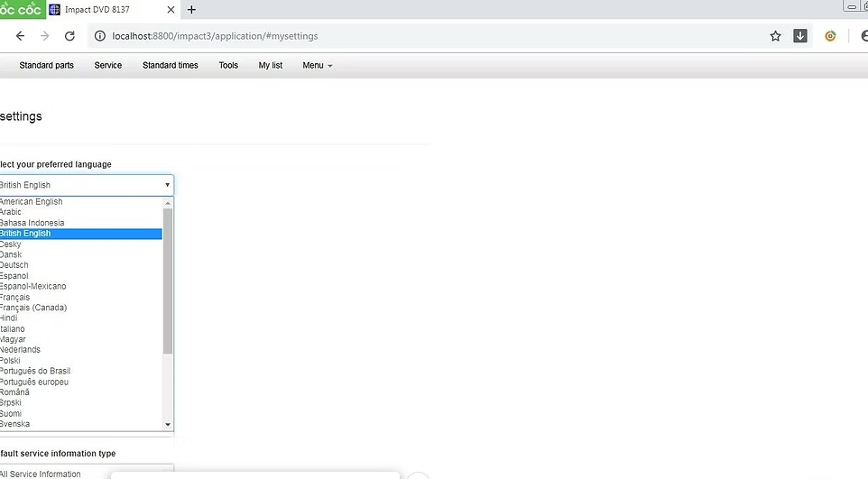Collapse the preferred language dropdown
Viewport: 868px width, 479px height.
tap(167, 185)
